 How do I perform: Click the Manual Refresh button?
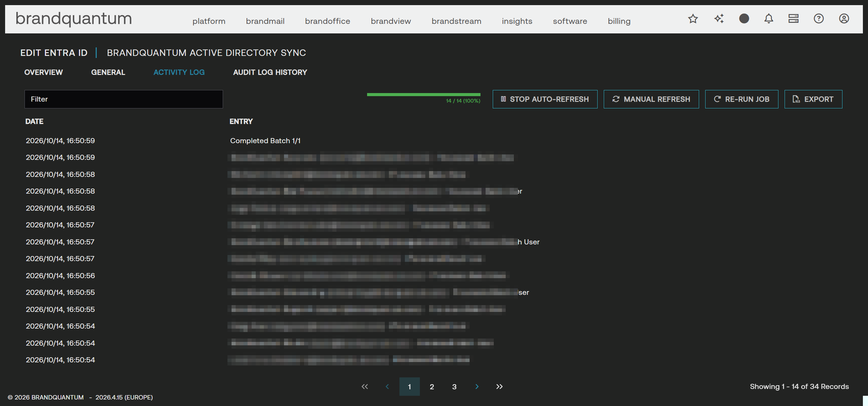tap(651, 99)
